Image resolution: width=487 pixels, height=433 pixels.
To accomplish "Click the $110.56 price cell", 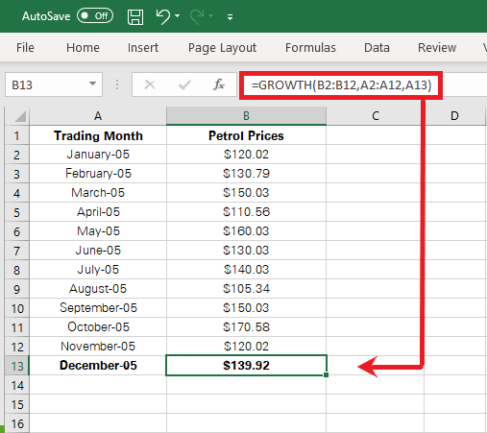I will point(246,212).
